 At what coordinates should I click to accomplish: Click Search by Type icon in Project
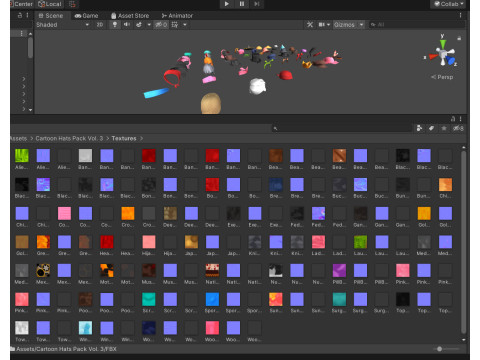[x=419, y=128]
